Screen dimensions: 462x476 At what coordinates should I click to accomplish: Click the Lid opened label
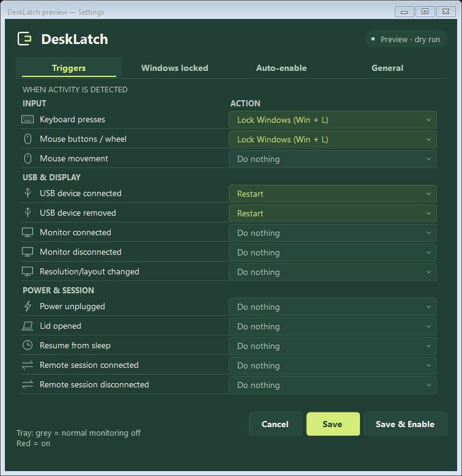[x=61, y=326]
